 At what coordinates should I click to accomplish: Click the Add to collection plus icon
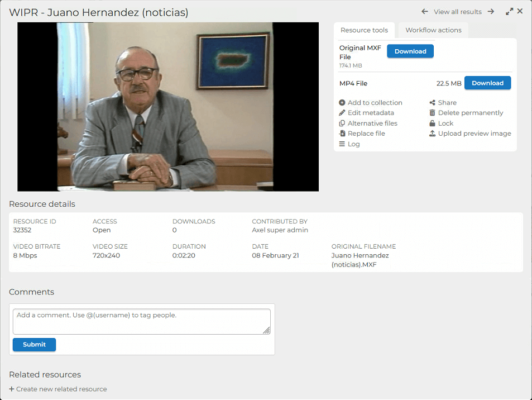pos(342,103)
